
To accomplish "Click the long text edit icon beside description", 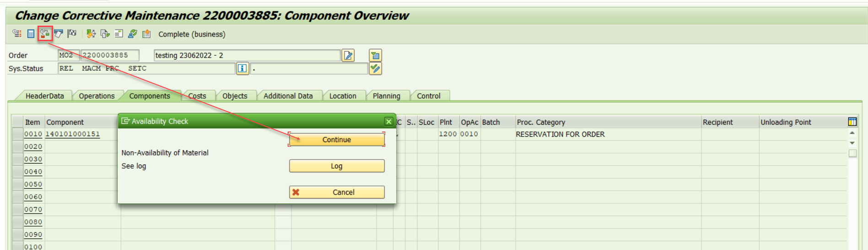I will click(348, 55).
